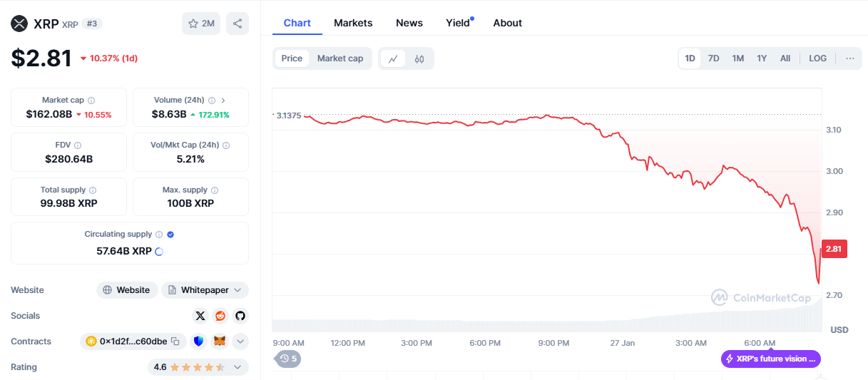The image size is (868, 380).
Task: Open the X (Twitter) social link
Action: click(200, 316)
